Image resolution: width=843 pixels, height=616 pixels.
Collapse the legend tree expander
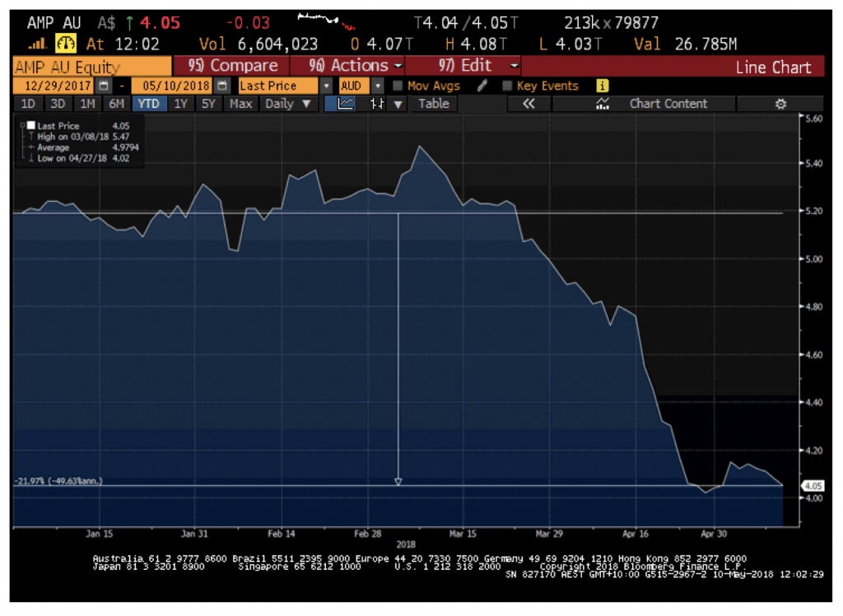point(22,125)
